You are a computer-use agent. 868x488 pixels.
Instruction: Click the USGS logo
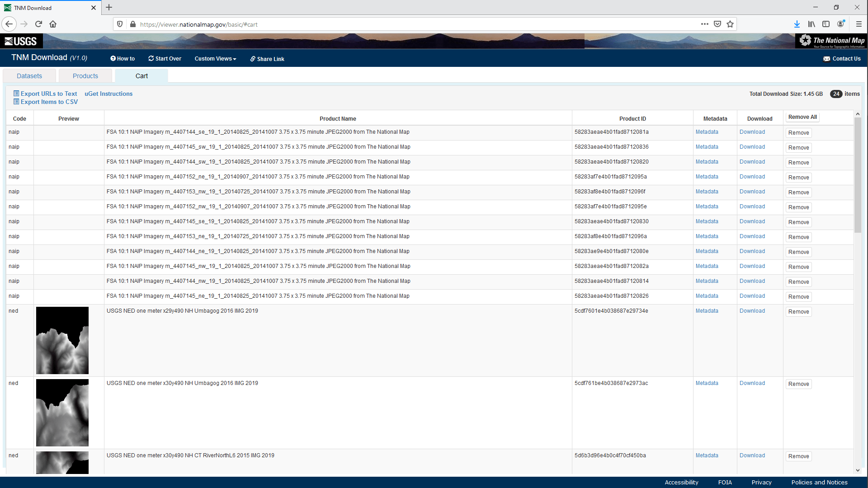(x=21, y=41)
